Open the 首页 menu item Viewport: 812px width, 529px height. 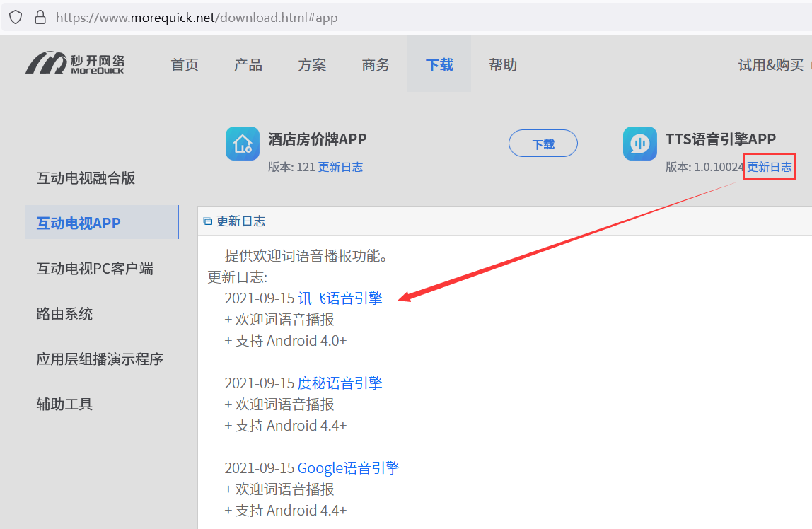coord(185,64)
